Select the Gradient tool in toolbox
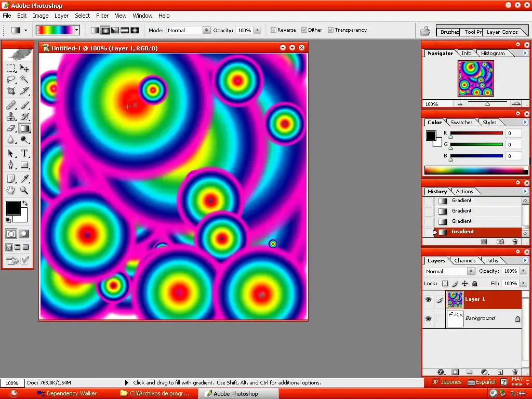532x399 pixels. [x=24, y=128]
